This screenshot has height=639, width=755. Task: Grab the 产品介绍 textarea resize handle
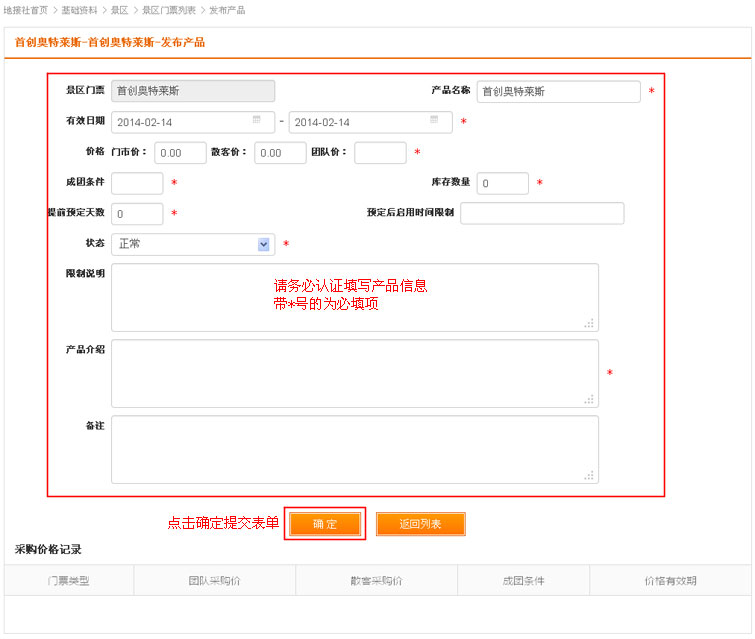(590, 399)
